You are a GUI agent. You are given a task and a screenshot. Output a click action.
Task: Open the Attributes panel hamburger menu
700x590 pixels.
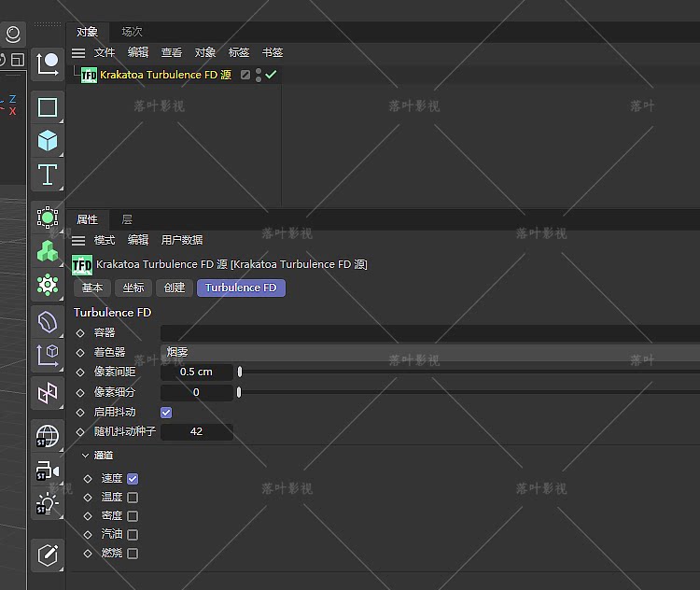[x=78, y=241]
